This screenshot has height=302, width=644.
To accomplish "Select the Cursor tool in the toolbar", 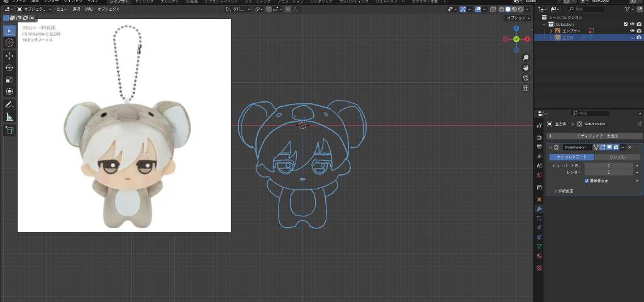I will pyautogui.click(x=9, y=42).
